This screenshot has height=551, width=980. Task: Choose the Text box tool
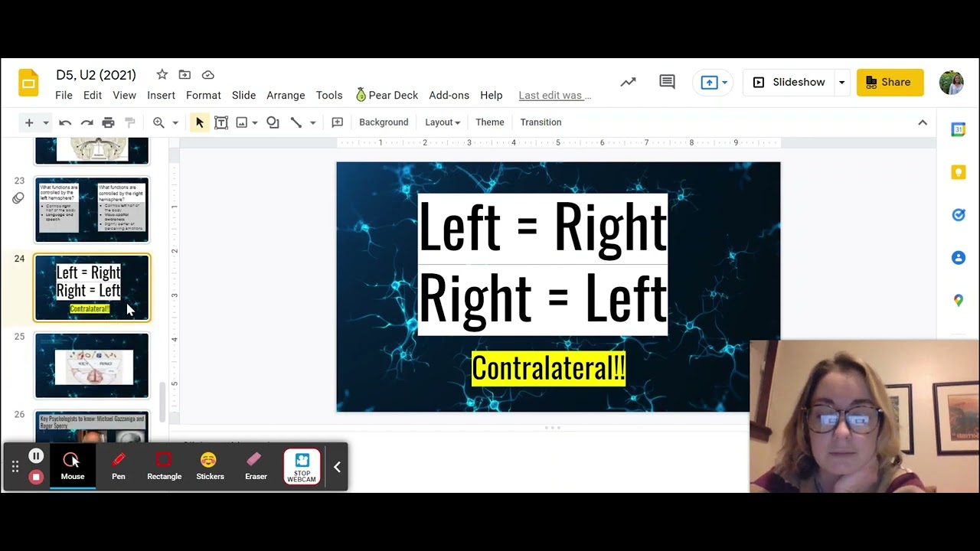click(221, 122)
